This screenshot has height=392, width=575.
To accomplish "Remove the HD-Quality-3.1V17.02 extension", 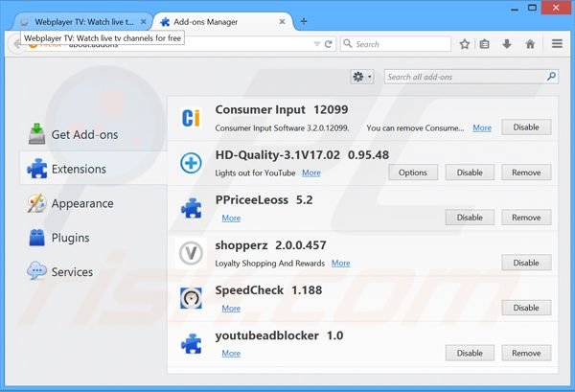I will coord(526,173).
